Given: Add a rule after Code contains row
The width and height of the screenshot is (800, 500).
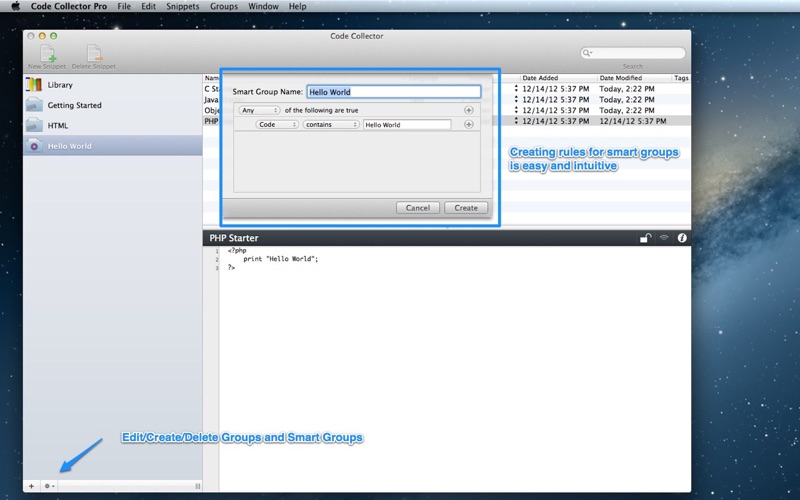Looking at the screenshot, I should [x=468, y=124].
